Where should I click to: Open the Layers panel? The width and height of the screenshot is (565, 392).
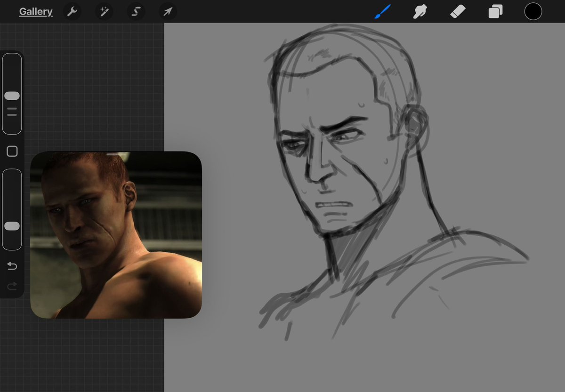coord(495,11)
